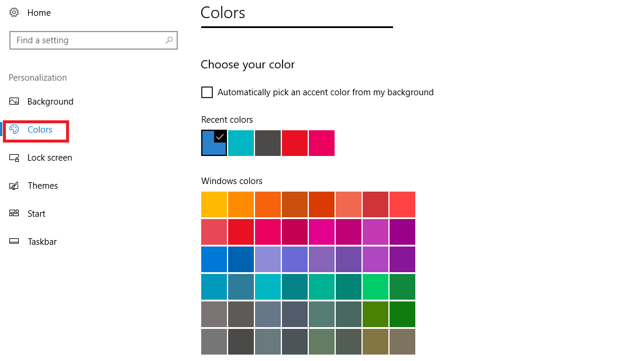Click the Choose your color heading
The width and height of the screenshot is (644, 361).
[x=247, y=64]
